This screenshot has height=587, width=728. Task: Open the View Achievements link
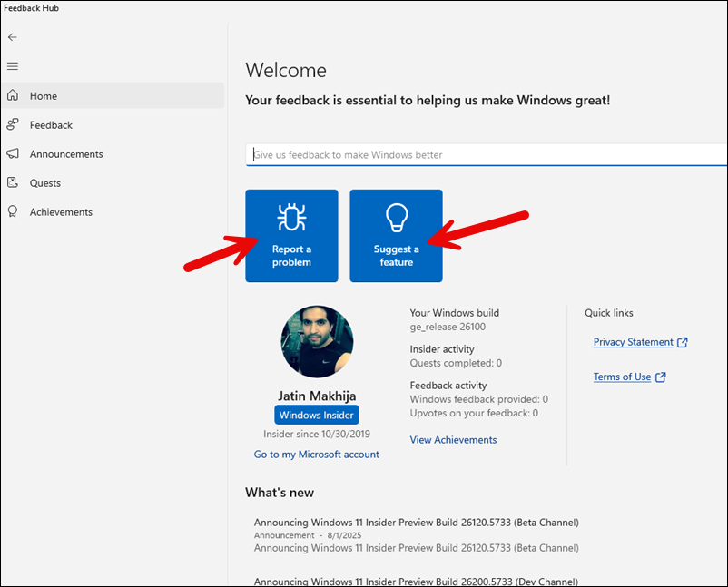[x=453, y=440]
